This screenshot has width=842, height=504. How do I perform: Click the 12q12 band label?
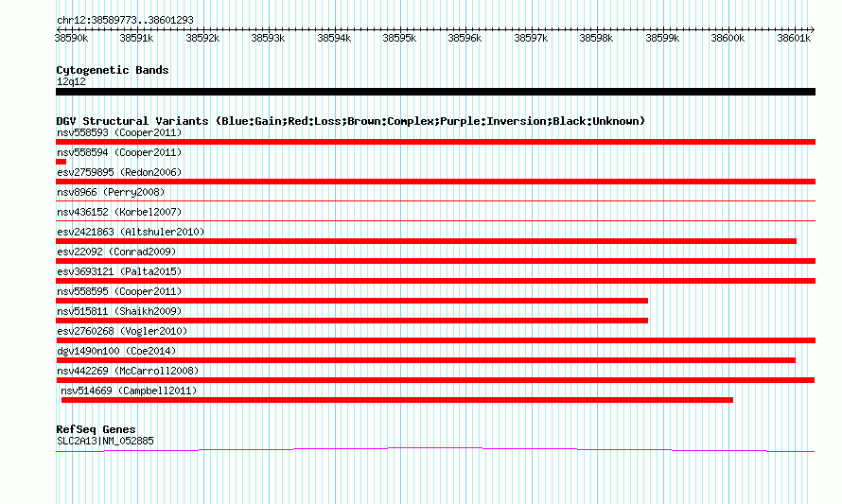(71, 81)
